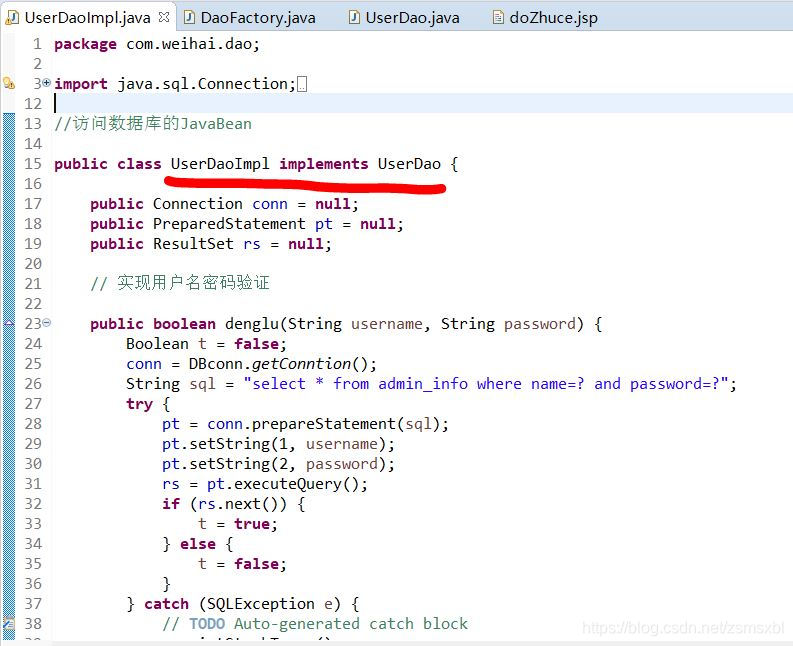The image size is (793, 646).
Task: Click interface name UserDao on line 15
Action: pos(409,164)
